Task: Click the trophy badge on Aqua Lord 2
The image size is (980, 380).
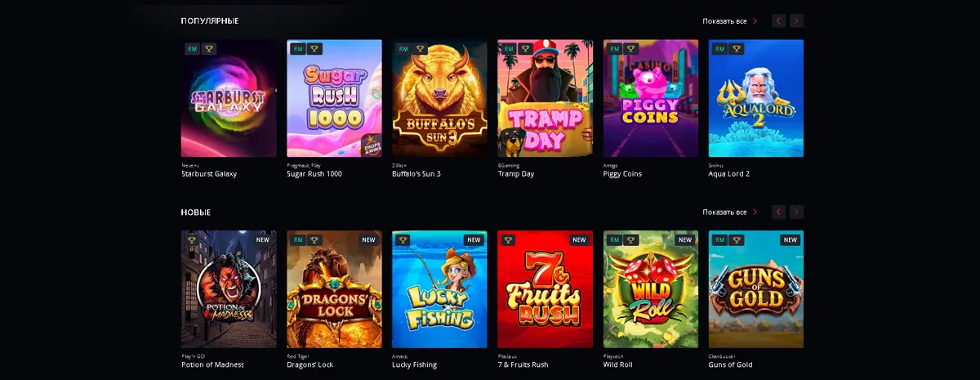Action: [x=736, y=49]
